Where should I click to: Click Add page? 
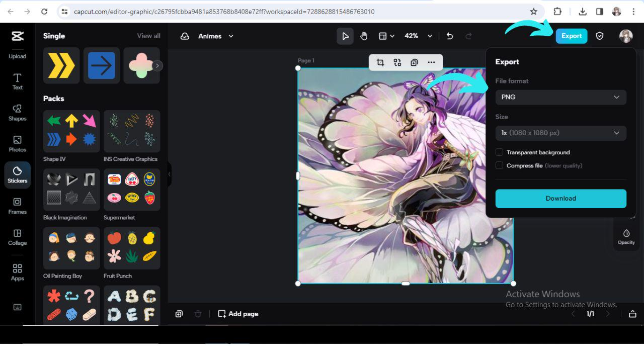point(238,314)
